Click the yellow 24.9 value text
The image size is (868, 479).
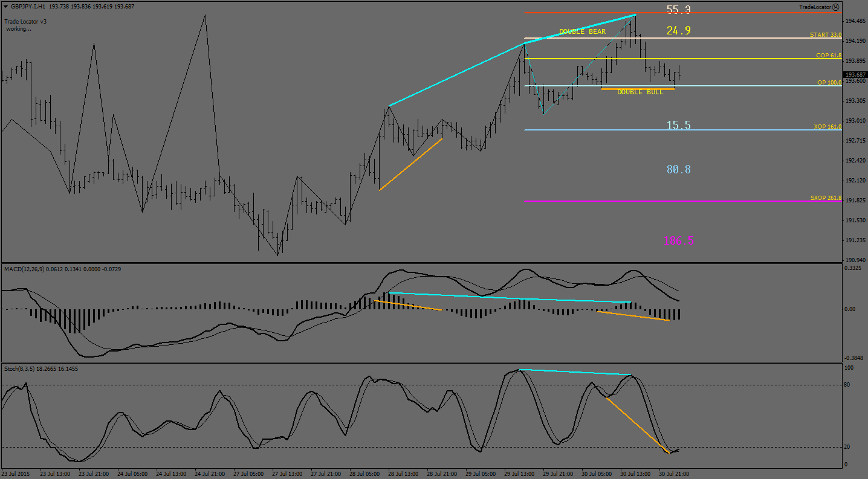[678, 31]
